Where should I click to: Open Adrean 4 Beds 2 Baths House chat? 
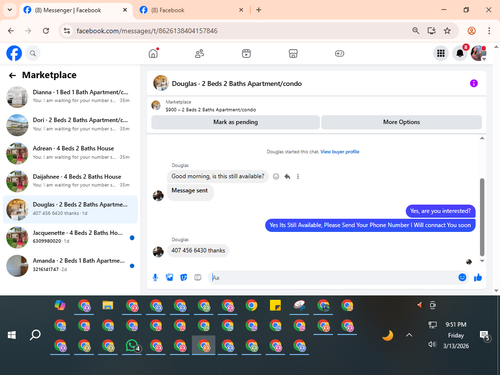pos(70,153)
